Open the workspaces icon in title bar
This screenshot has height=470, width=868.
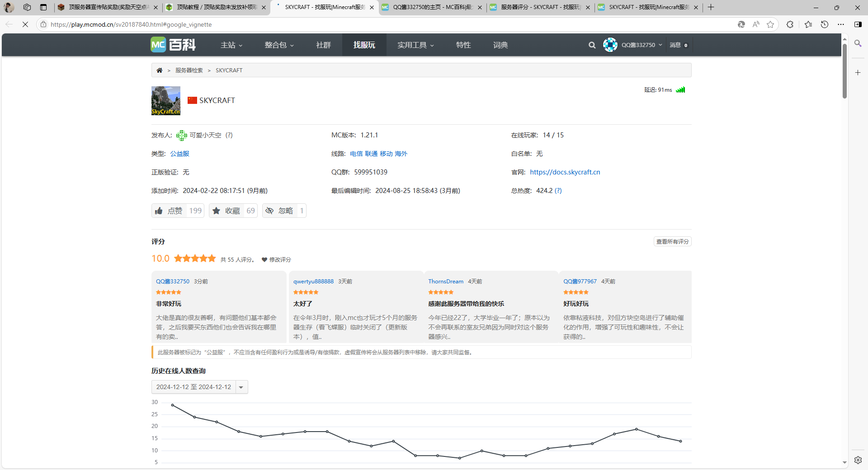click(27, 7)
